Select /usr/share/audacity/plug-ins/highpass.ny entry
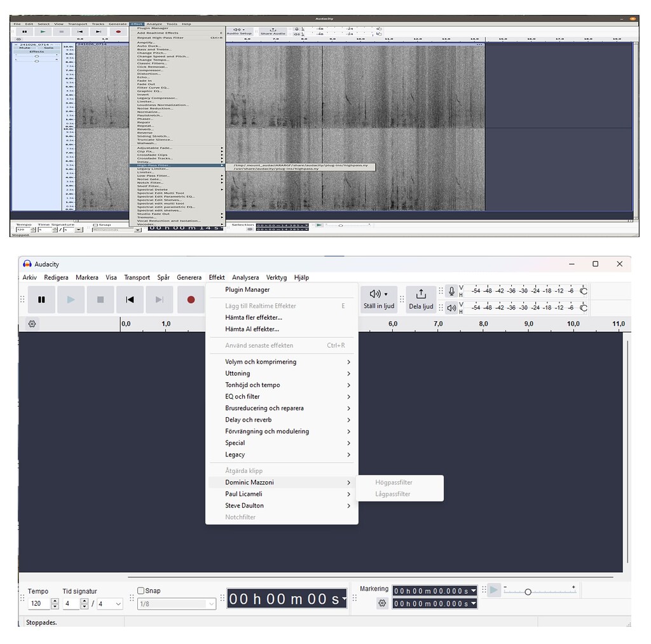This screenshot has width=651, height=644. 301,168
